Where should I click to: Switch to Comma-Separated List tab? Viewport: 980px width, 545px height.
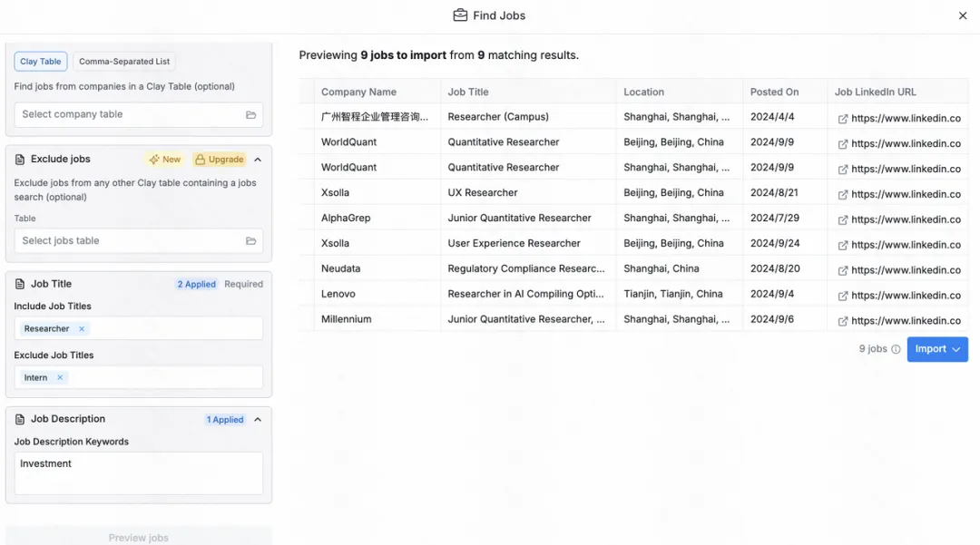tap(124, 61)
